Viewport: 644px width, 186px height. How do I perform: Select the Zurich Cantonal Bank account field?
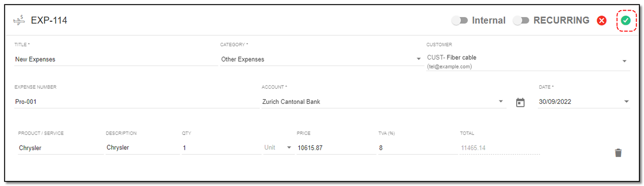point(384,101)
